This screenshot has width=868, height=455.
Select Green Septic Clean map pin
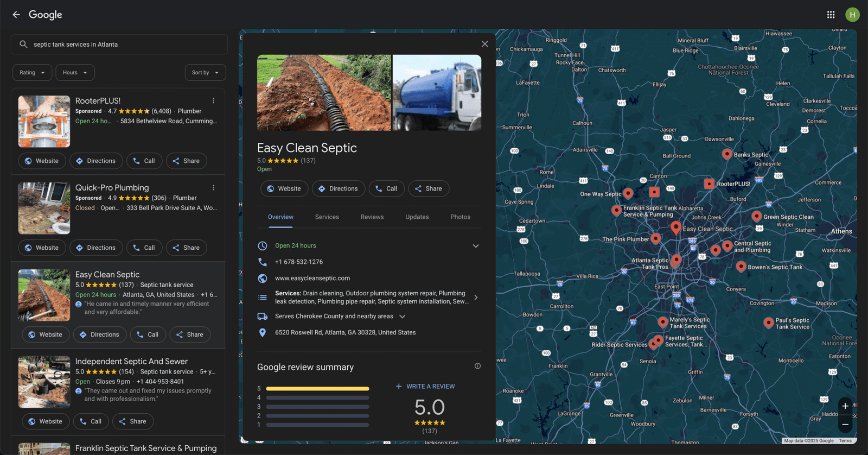pos(757,216)
